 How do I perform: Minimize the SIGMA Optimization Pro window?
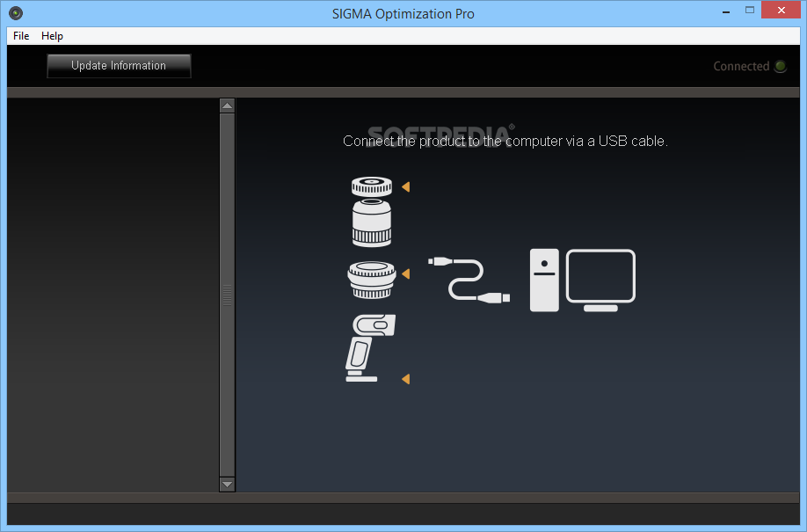coord(726,11)
